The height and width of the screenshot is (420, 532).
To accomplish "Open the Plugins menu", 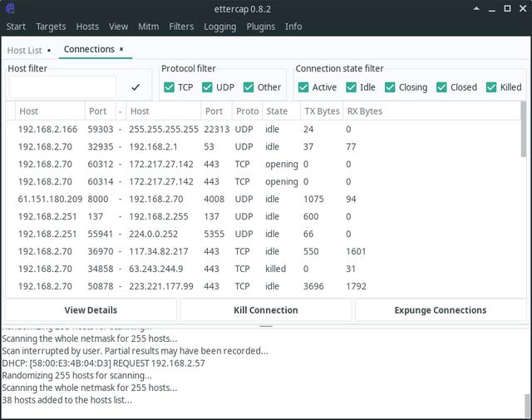I will pos(260,27).
